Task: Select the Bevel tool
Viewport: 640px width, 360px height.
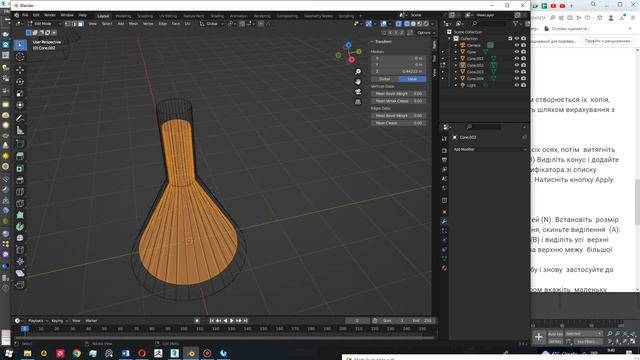Action: click(20, 180)
